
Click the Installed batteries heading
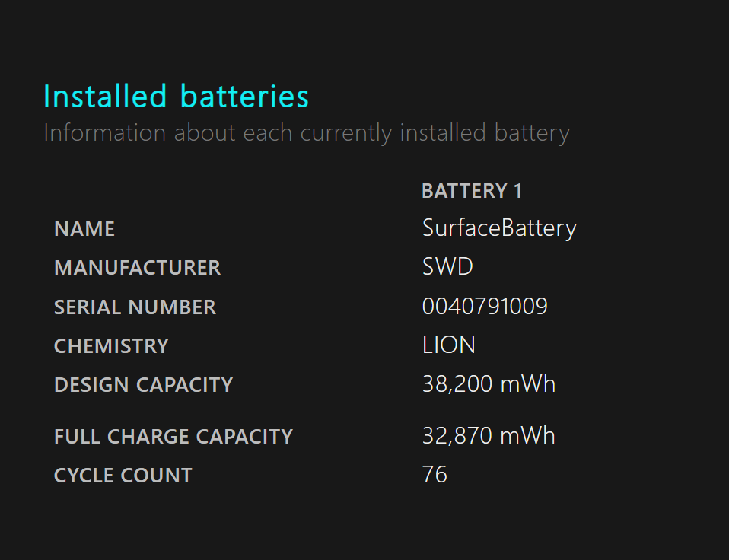pyautogui.click(x=177, y=96)
